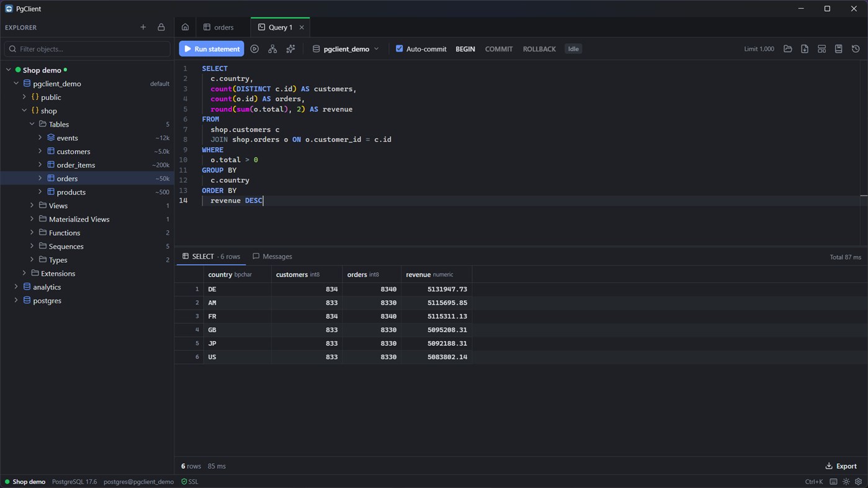Open keyboard shortcuts icon in status bar
Screen dimensions: 868x488
(x=833, y=482)
